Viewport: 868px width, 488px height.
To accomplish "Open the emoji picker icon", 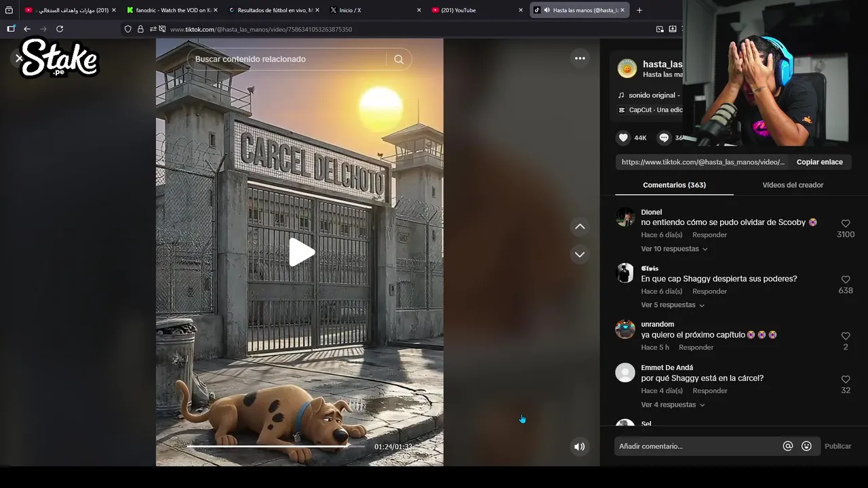I will click(x=806, y=446).
